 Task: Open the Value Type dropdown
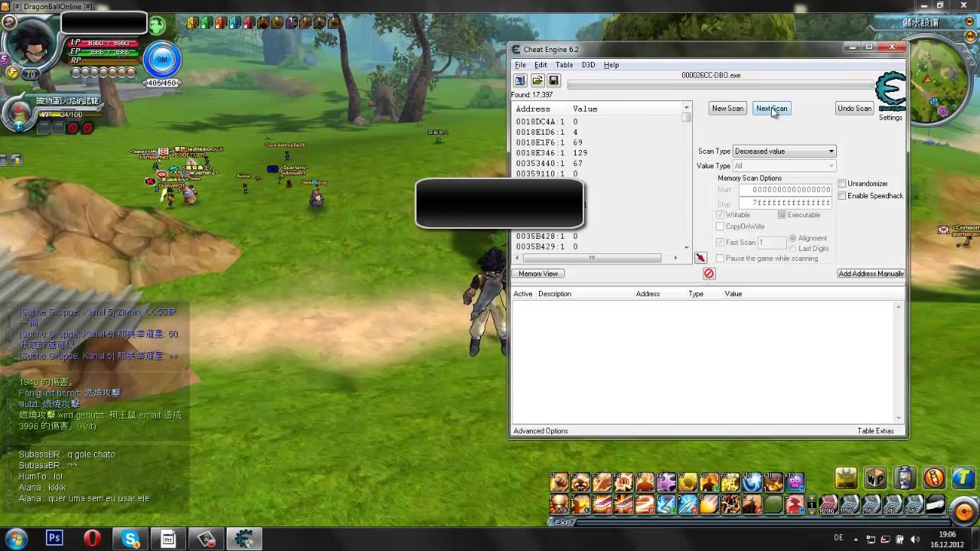pyautogui.click(x=784, y=166)
